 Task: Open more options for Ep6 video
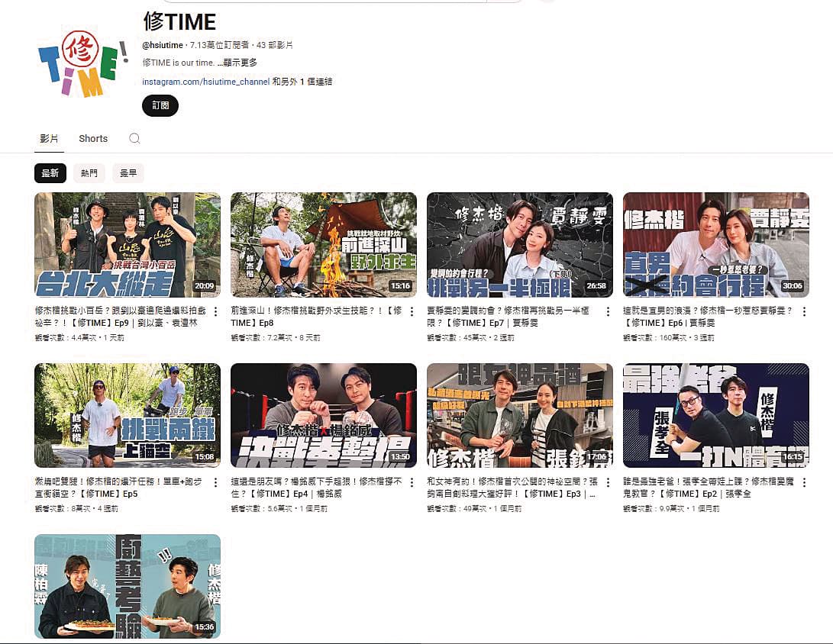(804, 311)
